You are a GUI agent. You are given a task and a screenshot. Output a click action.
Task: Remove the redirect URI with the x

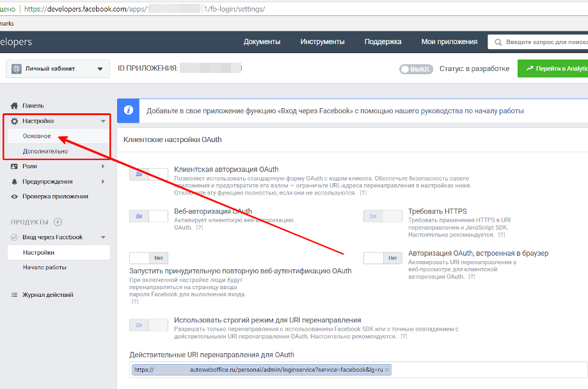click(387, 370)
